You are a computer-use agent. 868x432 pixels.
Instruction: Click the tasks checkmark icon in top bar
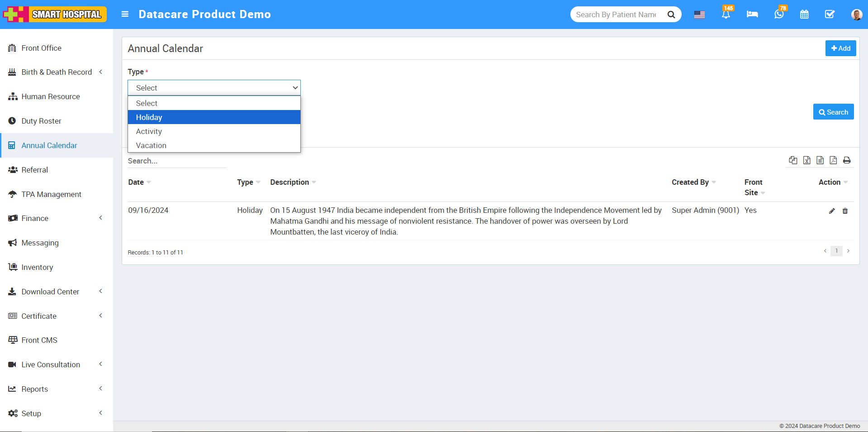pos(830,14)
